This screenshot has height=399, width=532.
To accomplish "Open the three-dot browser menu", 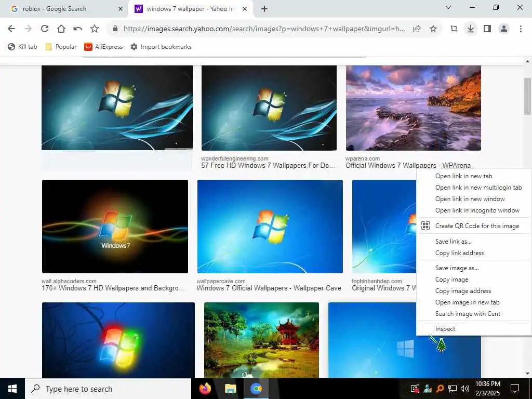I will coord(521,29).
